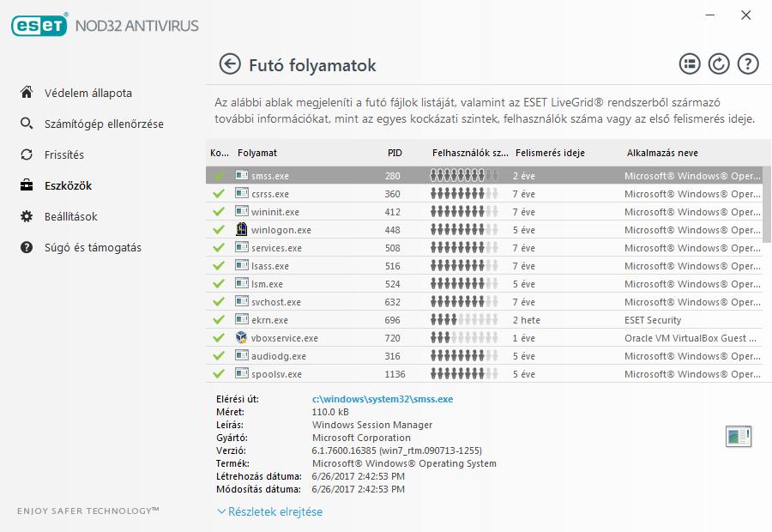Click the ekrn.exe file icon
This screenshot has width=772, height=532.
tap(242, 319)
